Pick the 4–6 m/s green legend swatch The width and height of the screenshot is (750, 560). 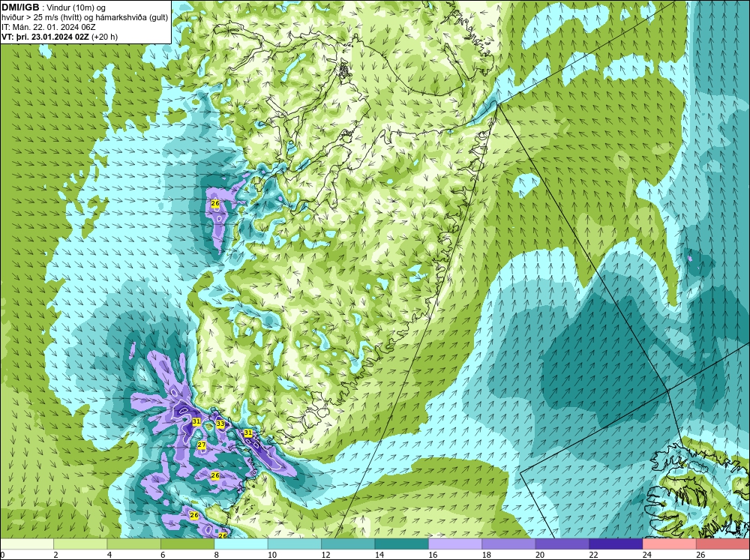[x=134, y=544]
